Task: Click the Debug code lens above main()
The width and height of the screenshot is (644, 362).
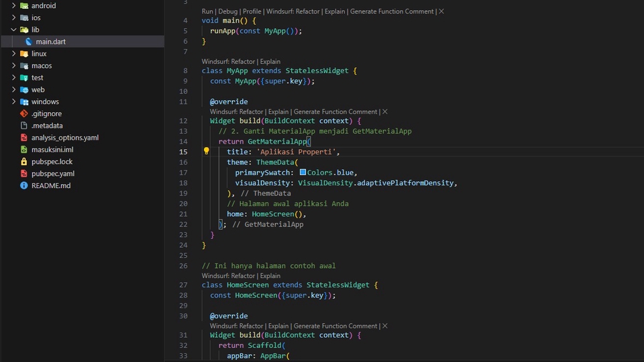Action: pyautogui.click(x=228, y=11)
